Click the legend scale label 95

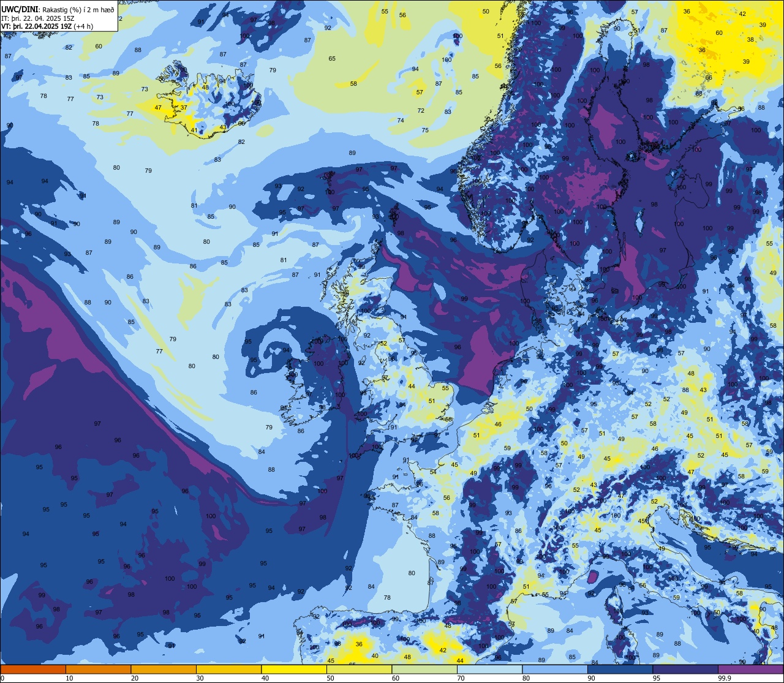click(x=657, y=678)
